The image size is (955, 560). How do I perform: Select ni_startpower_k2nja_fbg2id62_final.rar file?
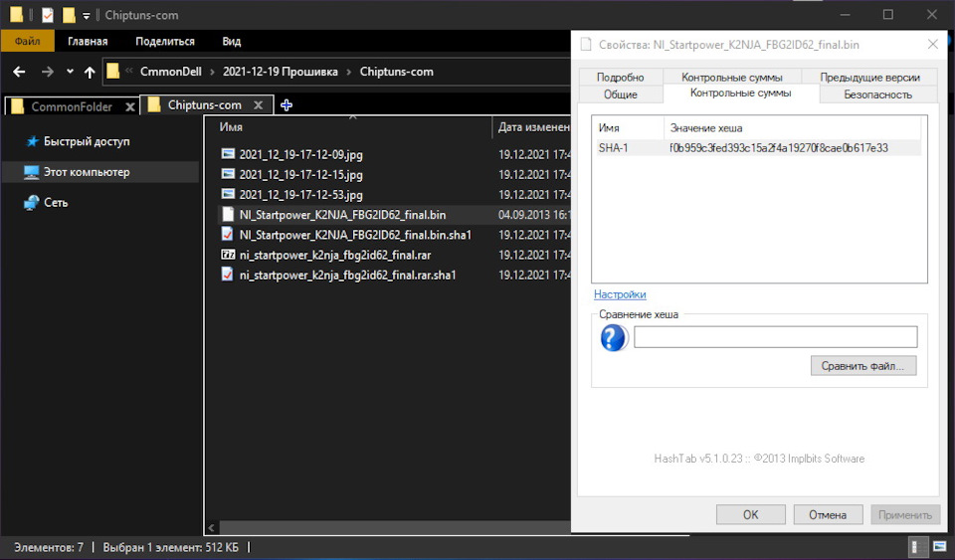pyautogui.click(x=335, y=255)
